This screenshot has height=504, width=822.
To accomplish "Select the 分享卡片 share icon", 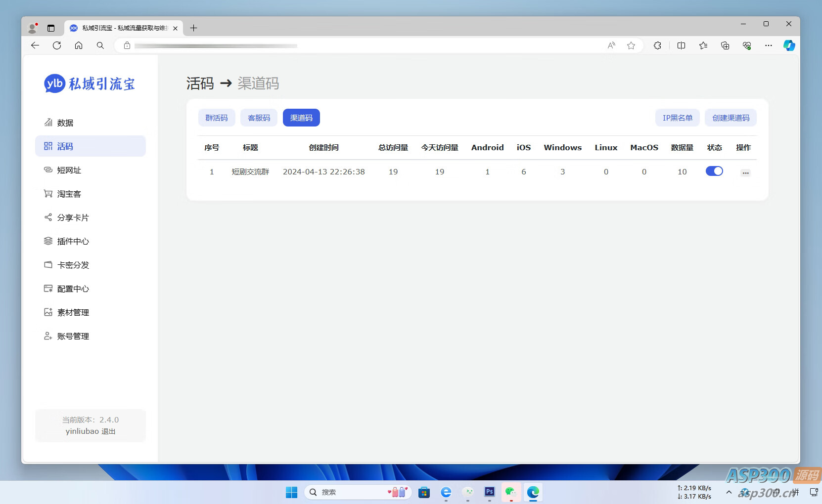I will click(48, 217).
